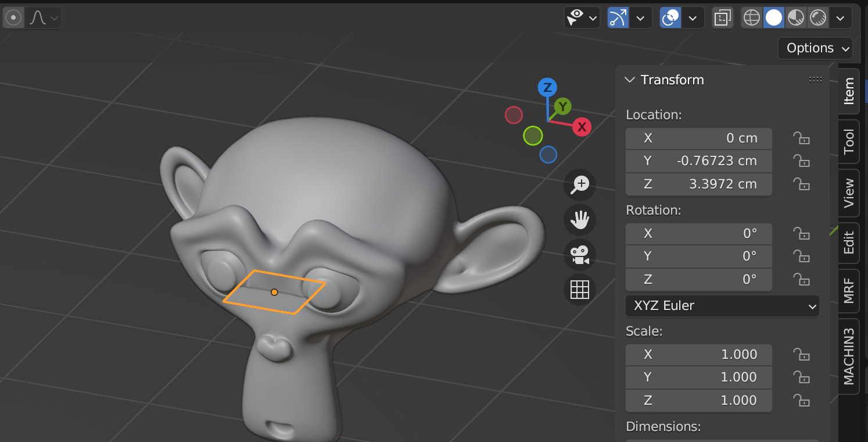Open the gizmo options dropdown arrow
The image size is (868, 442).
[x=640, y=18]
